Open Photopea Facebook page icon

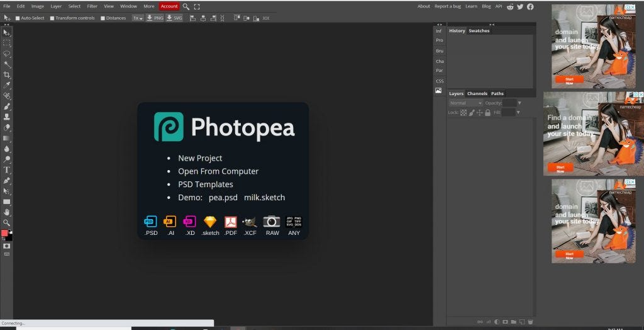pos(530,6)
